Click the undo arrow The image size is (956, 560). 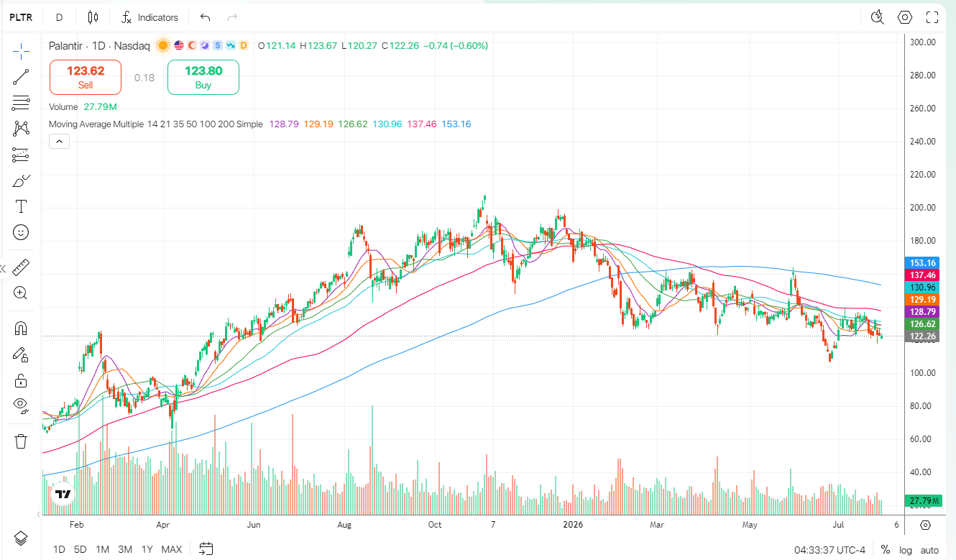coord(206,17)
